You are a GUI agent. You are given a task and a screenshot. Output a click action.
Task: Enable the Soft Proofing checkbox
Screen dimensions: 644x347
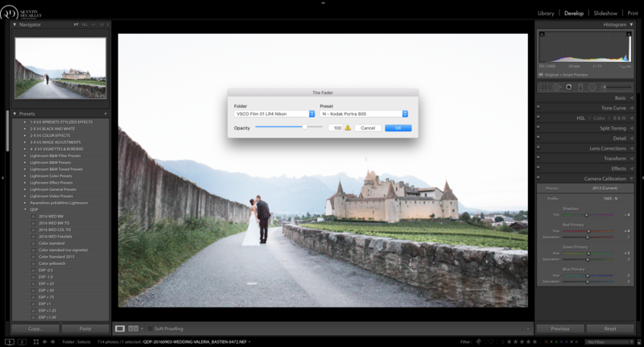pos(151,328)
